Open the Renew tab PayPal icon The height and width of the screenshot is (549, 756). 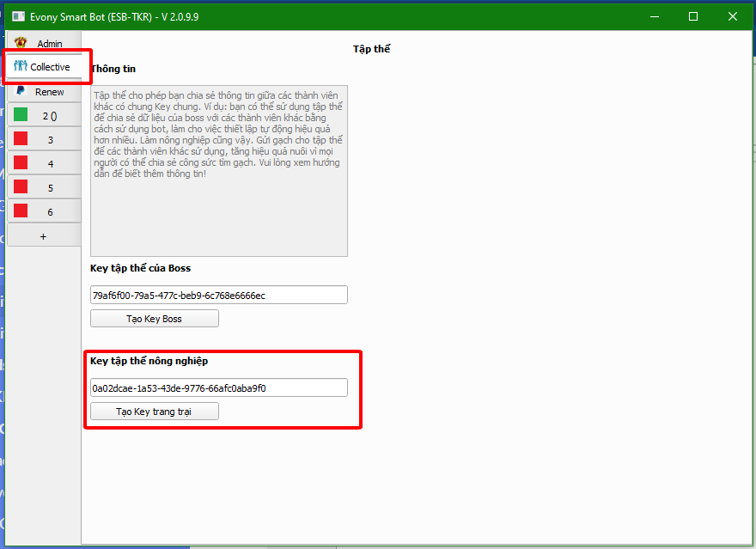pyautogui.click(x=21, y=91)
